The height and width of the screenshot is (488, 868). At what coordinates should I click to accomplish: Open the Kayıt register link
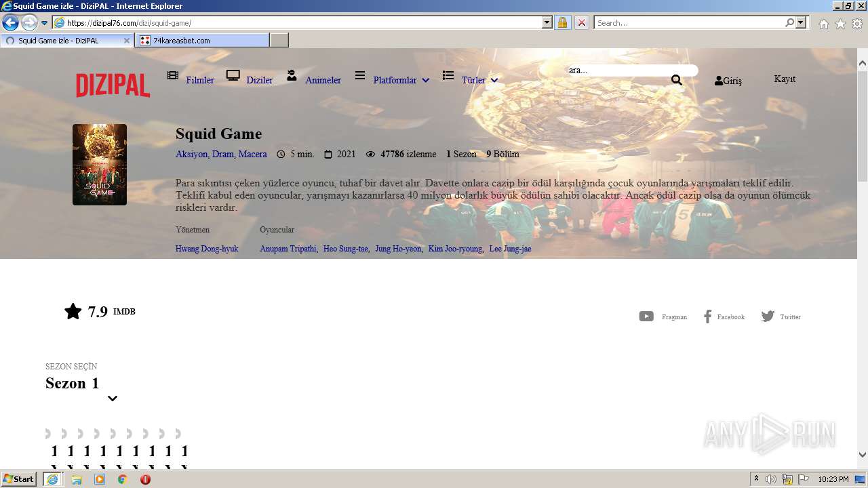[785, 79]
